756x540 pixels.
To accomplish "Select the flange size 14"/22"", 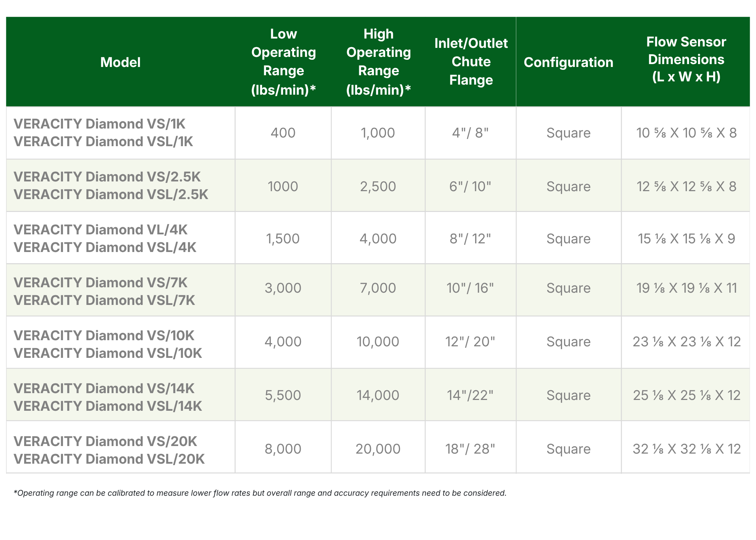I will pos(470,395).
